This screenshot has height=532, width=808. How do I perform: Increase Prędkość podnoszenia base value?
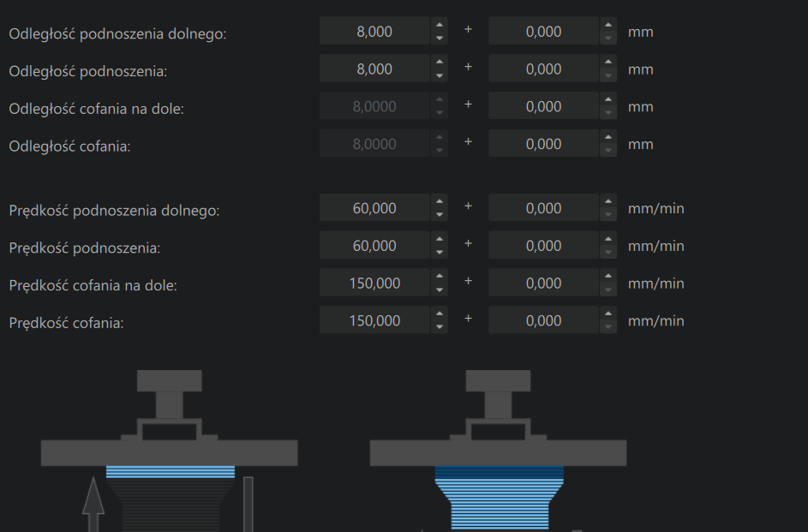(x=439, y=239)
